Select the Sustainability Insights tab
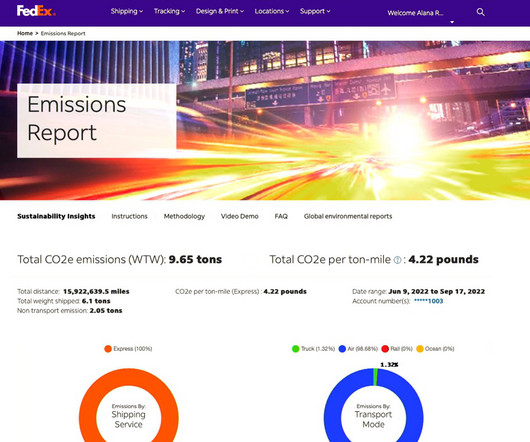Screen dimensions: 530x442 point(56,216)
